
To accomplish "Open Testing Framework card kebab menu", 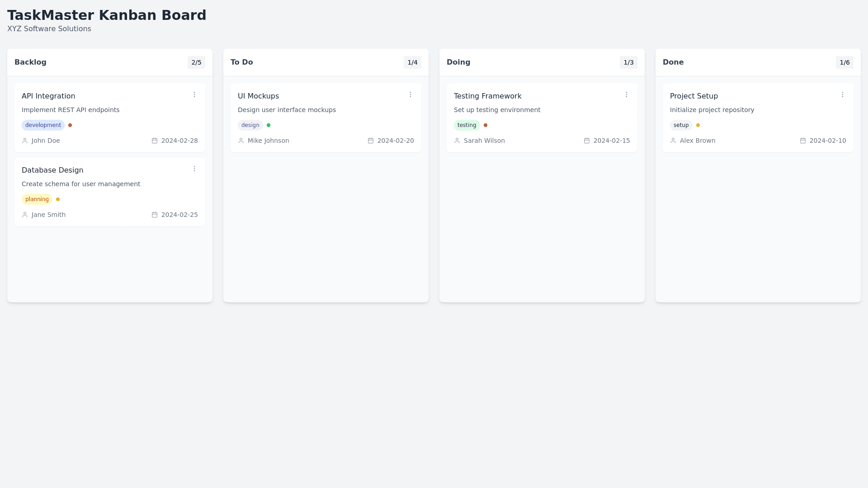I will pos(627,94).
